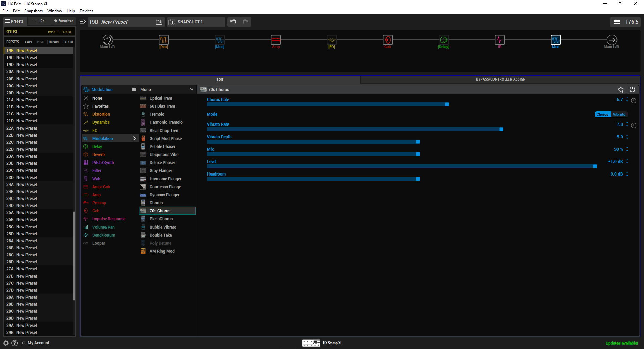Select the Delay block in signal chain

444,40
